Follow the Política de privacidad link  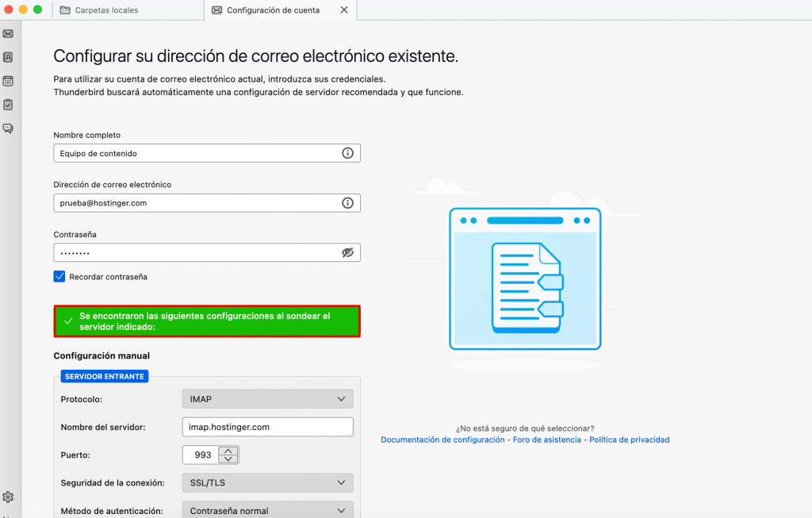tap(630, 439)
